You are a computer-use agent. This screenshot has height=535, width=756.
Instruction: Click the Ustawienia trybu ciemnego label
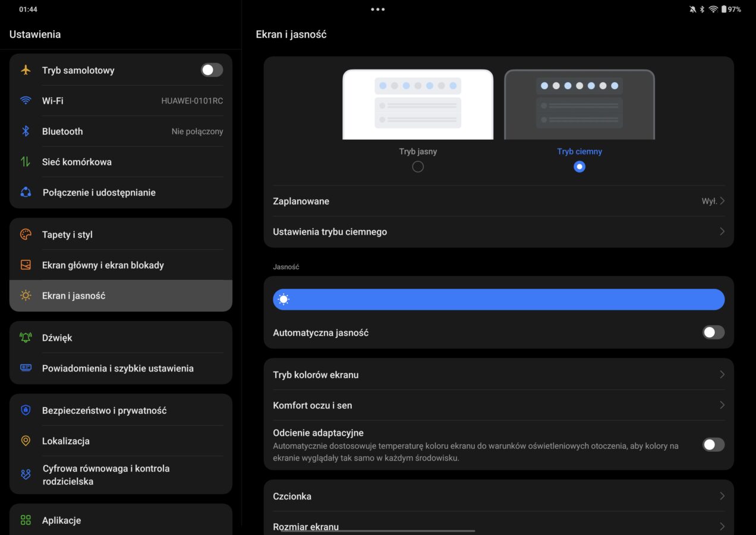[x=330, y=232]
